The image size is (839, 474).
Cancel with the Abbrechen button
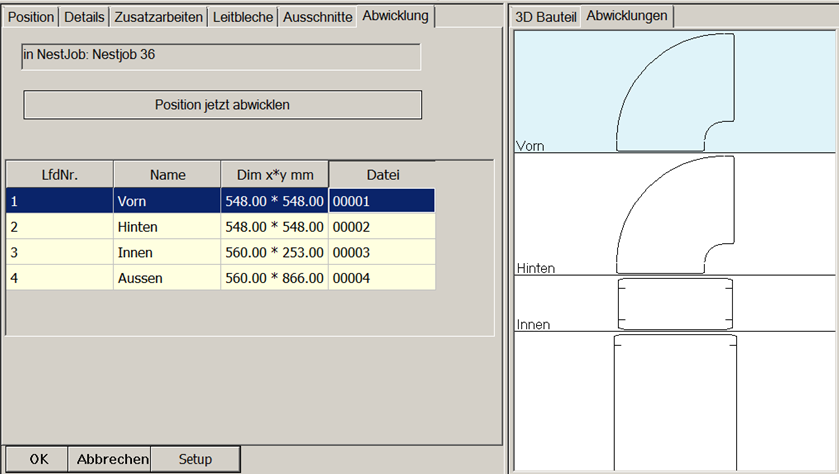(x=112, y=459)
